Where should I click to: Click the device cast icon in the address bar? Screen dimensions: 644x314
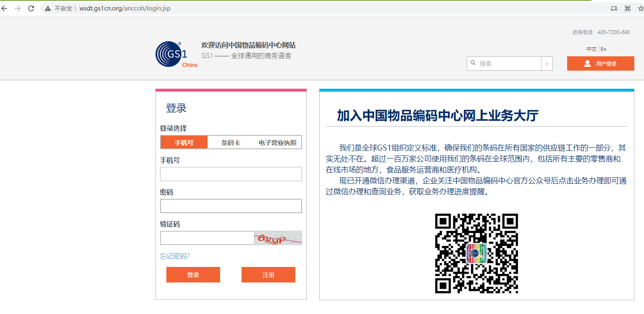click(x=614, y=8)
